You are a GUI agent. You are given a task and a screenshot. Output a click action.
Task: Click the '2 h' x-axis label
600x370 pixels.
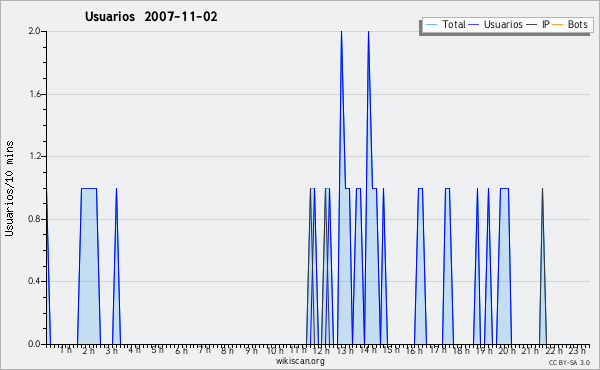click(88, 350)
